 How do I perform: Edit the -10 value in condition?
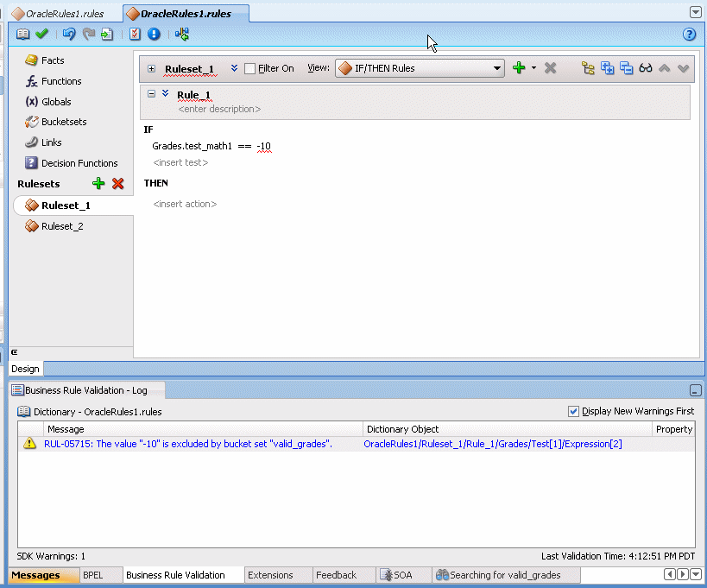264,146
